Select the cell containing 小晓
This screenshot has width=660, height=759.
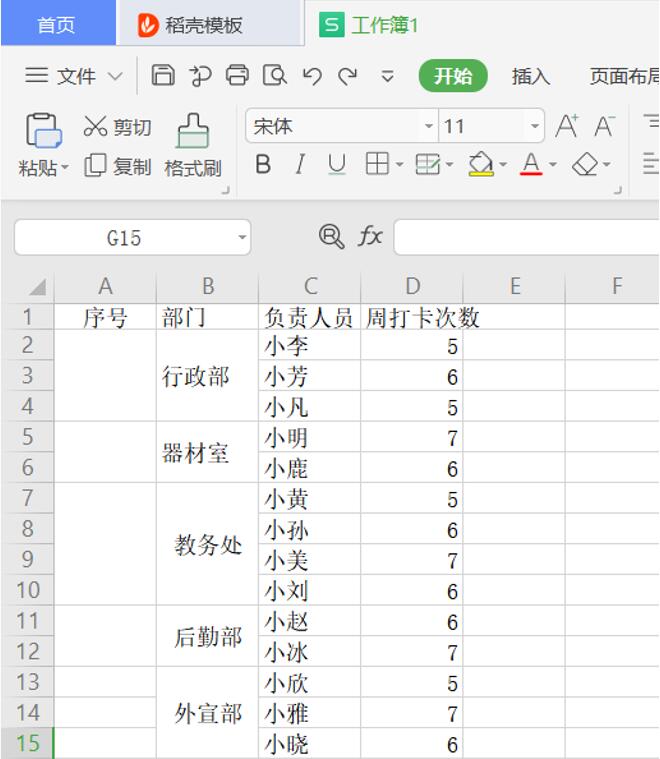(x=309, y=744)
